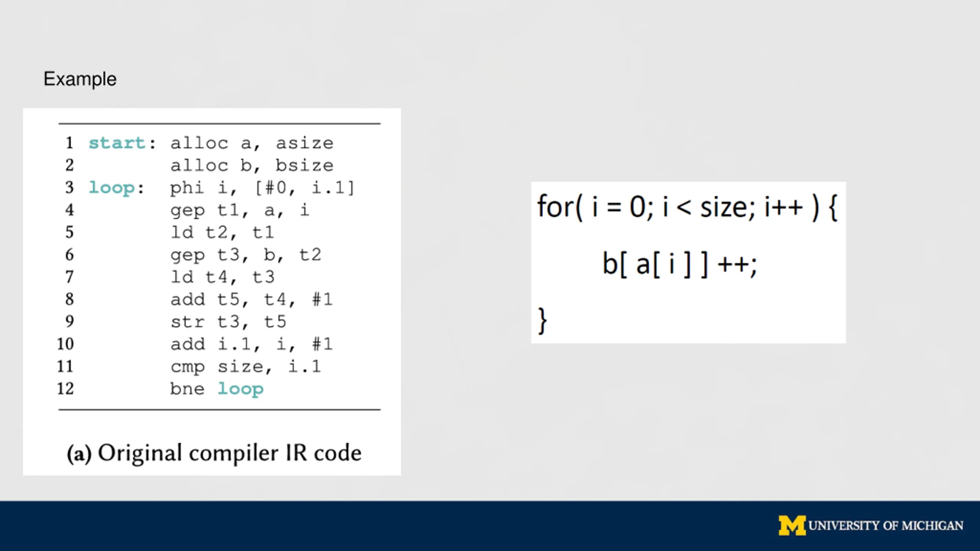980x551 pixels.
Task: Click the 'loop:' label on line 3
Action: [116, 188]
